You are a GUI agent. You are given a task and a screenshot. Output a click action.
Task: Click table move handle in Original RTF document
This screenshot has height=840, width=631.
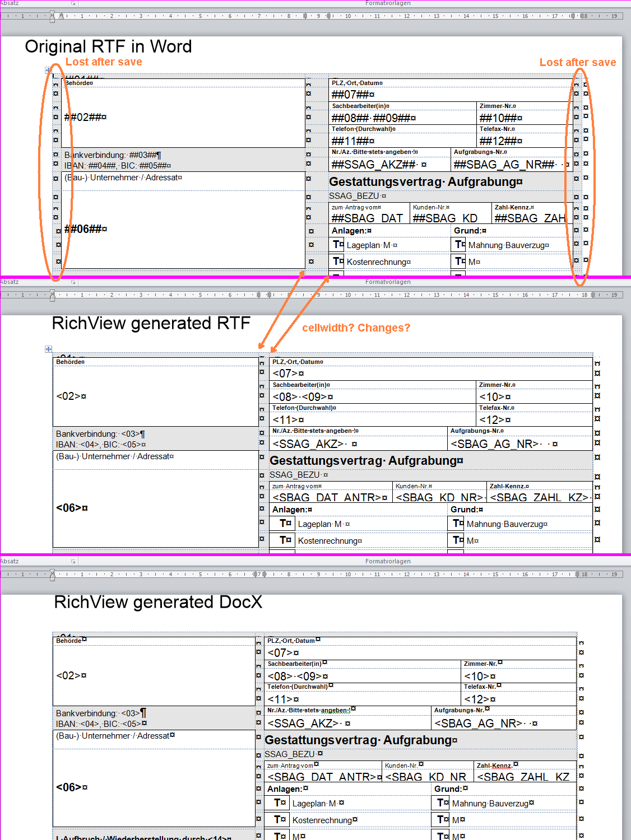point(48,71)
